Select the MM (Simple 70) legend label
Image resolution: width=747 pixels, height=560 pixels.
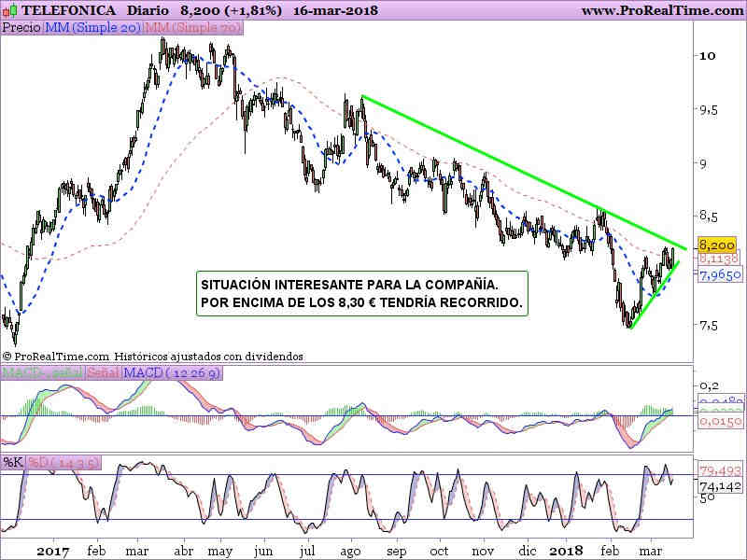(x=193, y=27)
